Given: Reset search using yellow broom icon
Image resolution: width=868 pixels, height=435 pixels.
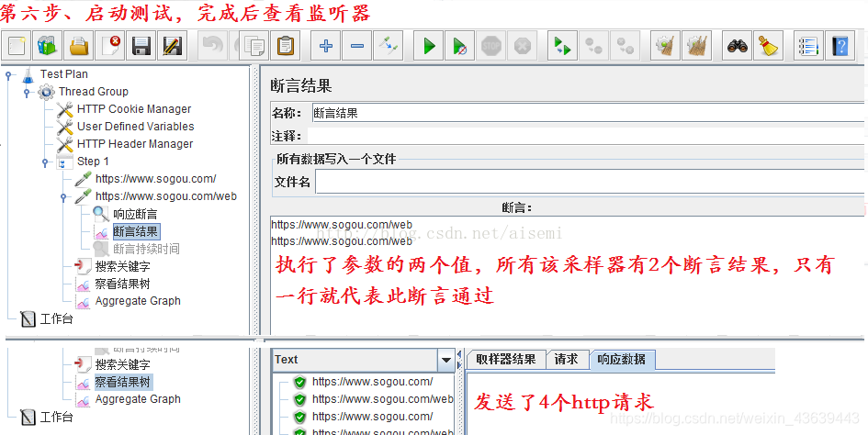Looking at the screenshot, I should (x=768, y=46).
